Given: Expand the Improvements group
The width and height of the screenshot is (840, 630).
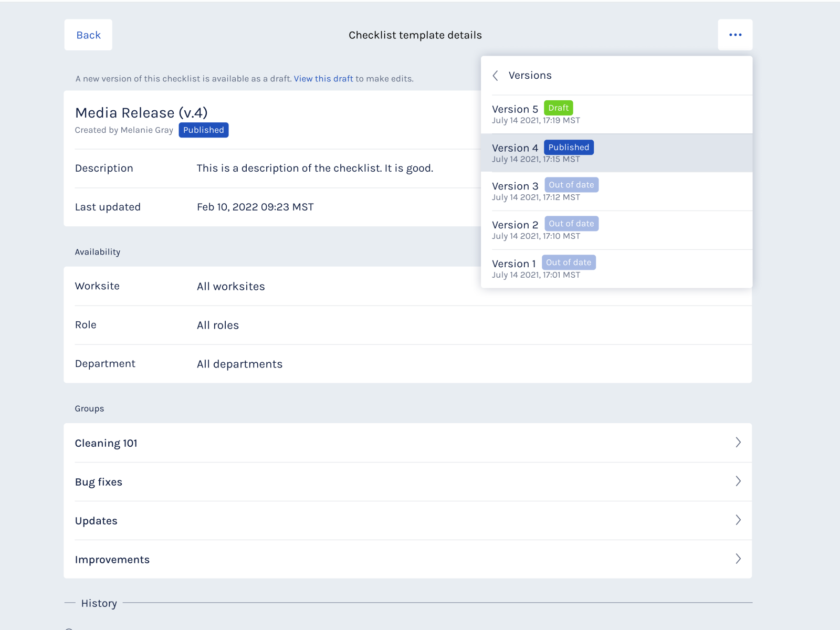Looking at the screenshot, I should point(738,559).
